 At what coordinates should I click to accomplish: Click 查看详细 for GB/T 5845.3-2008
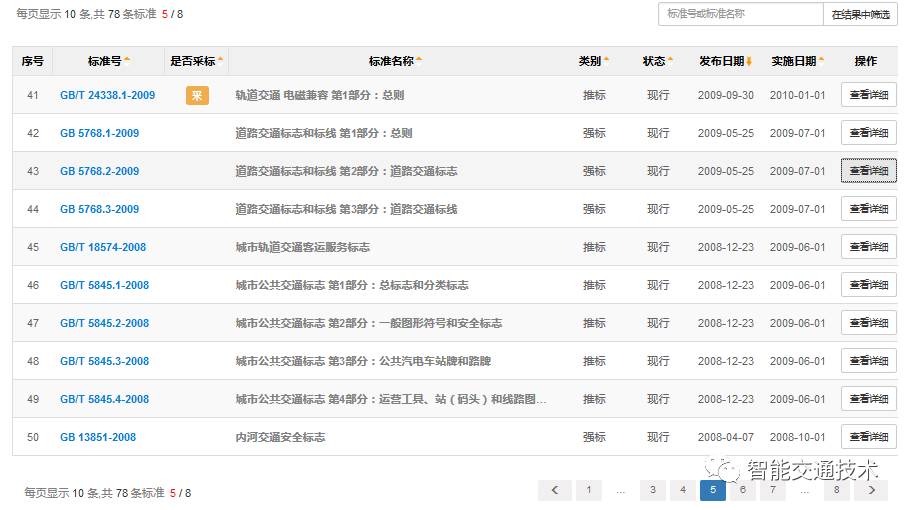(869, 361)
